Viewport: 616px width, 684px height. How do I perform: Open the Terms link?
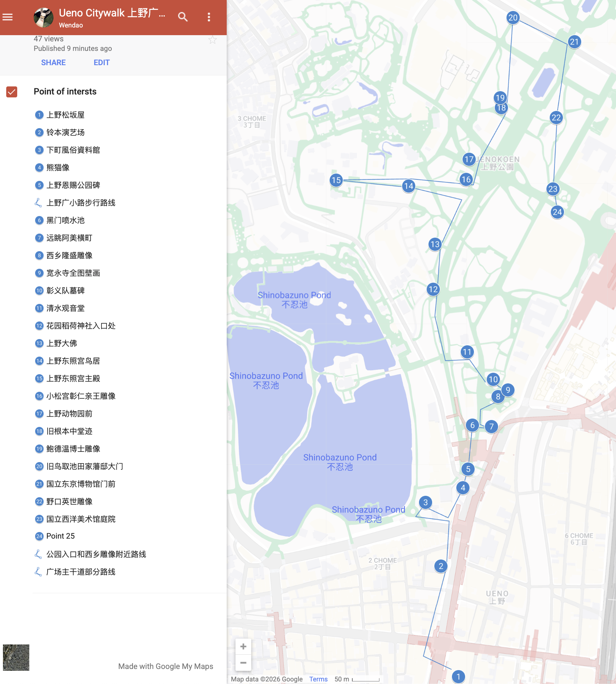point(318,679)
